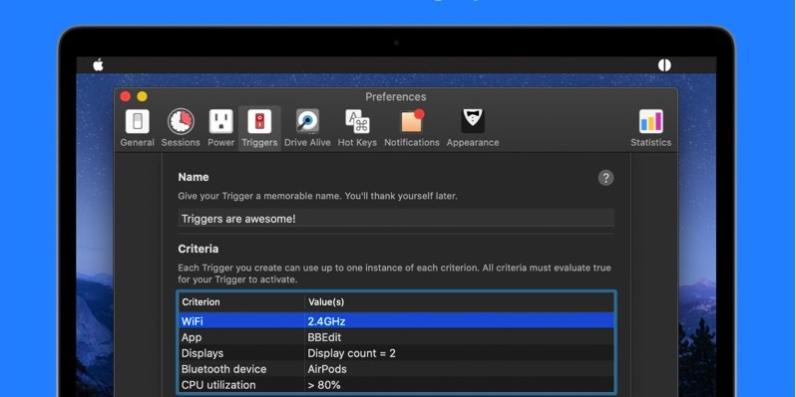
Task: Close the Preferences window
Action: pyautogui.click(x=125, y=96)
